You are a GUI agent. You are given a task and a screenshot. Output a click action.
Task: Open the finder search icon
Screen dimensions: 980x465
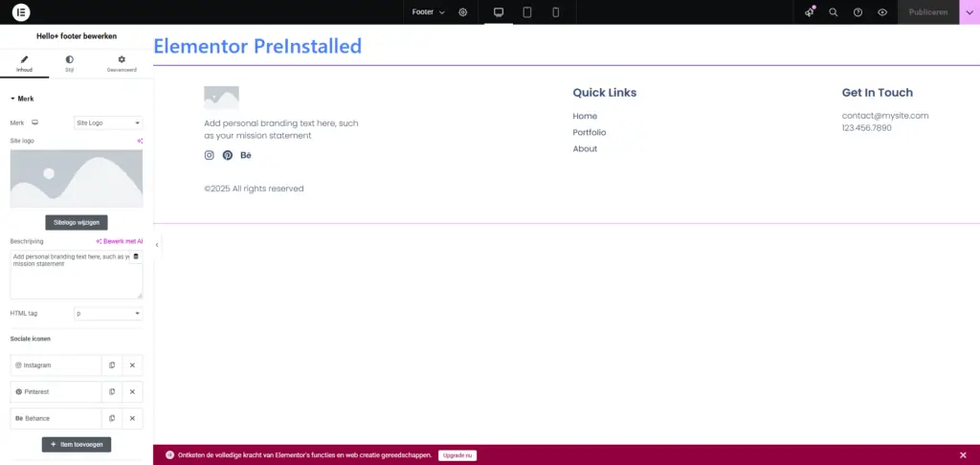(834, 11)
